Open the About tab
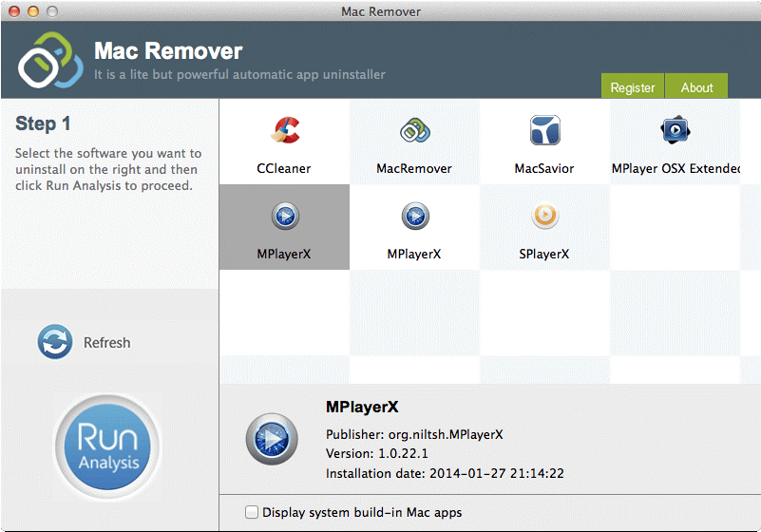 pyautogui.click(x=696, y=87)
